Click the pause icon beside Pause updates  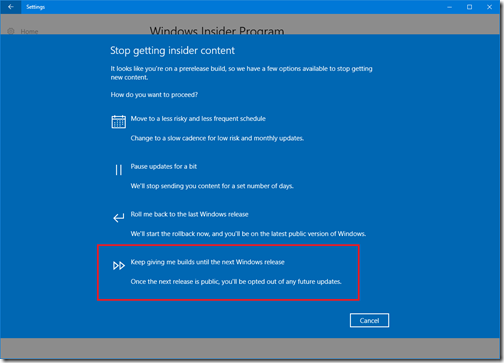coord(118,170)
